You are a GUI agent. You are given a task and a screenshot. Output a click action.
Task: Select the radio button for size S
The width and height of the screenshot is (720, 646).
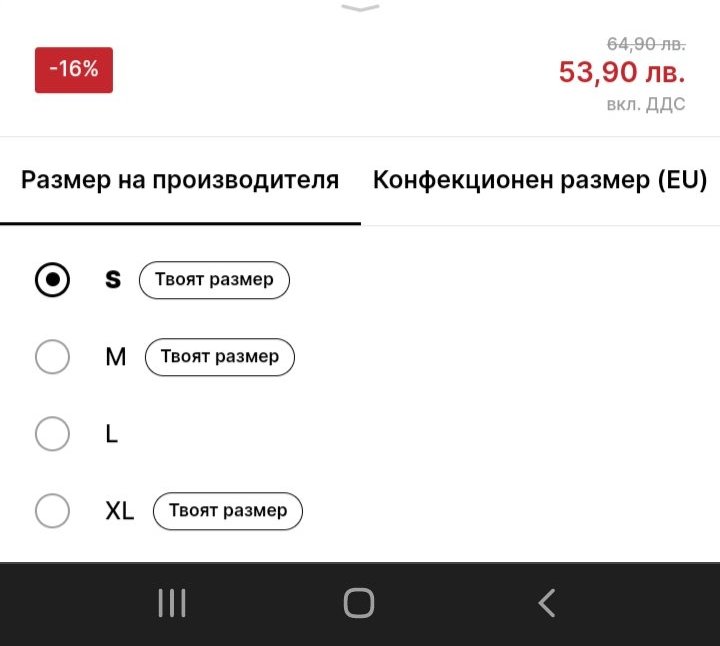pos(52,280)
